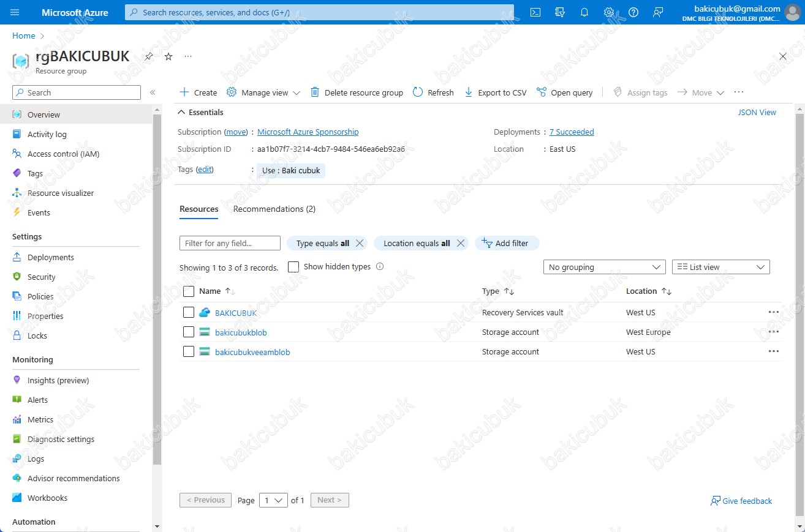Click the Open query button

[x=564, y=92]
